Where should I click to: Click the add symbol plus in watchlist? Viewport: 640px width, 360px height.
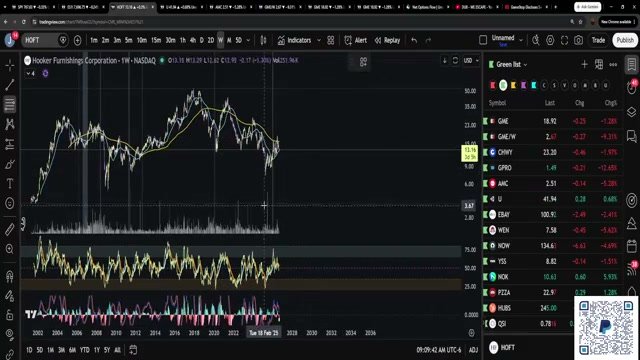tap(584, 64)
